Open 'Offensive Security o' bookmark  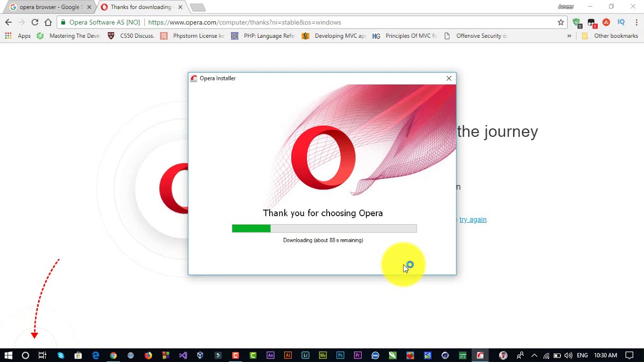[x=475, y=36]
